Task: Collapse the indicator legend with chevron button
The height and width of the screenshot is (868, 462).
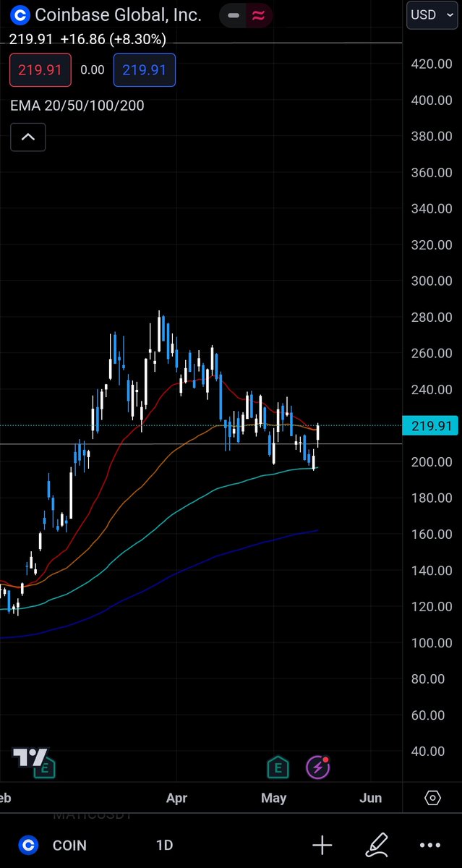Action: pos(28,137)
